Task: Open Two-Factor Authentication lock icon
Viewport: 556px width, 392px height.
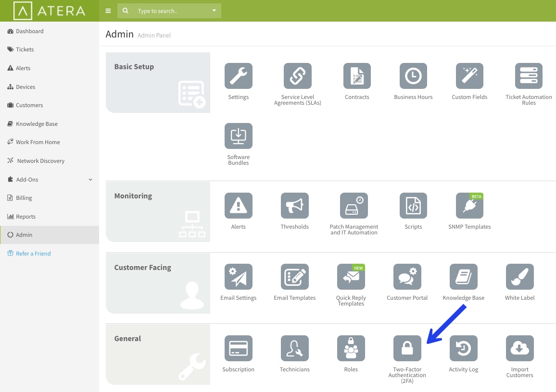Action: tap(407, 348)
